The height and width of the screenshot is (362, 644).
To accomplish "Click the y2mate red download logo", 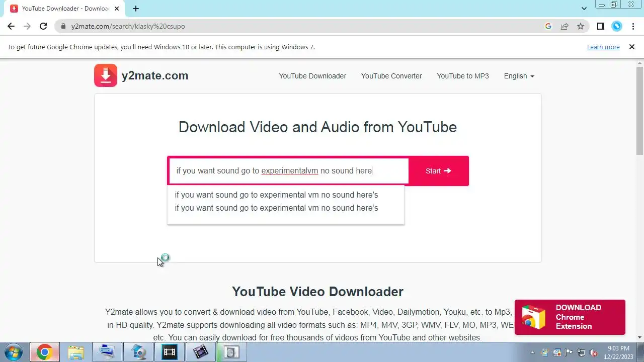I will (x=106, y=75).
